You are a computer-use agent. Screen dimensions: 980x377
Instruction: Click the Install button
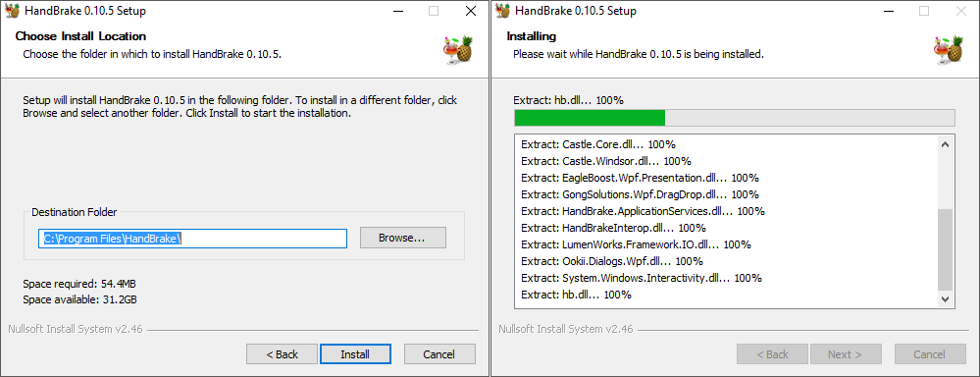point(355,353)
